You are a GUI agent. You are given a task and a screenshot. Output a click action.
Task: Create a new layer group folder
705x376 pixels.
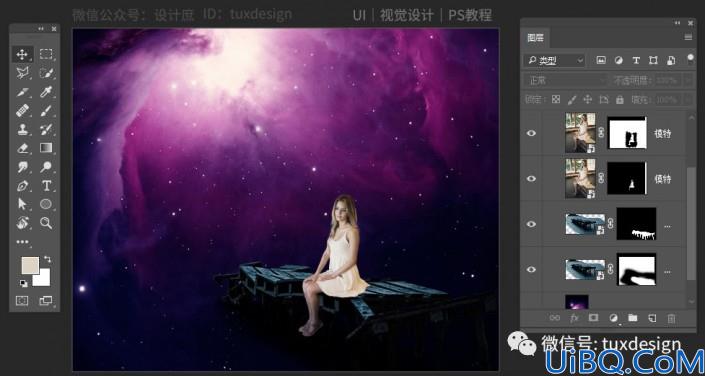click(x=633, y=318)
